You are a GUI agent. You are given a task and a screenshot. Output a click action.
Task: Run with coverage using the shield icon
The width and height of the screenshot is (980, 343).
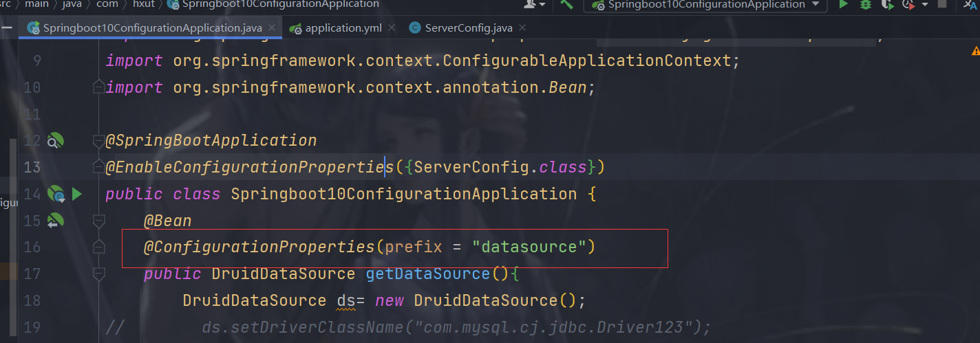pyautogui.click(x=888, y=5)
